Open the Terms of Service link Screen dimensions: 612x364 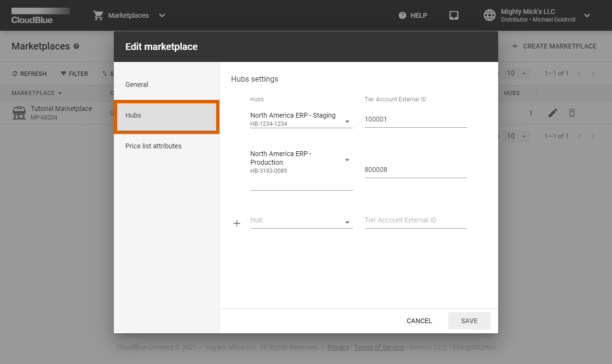pos(379,347)
